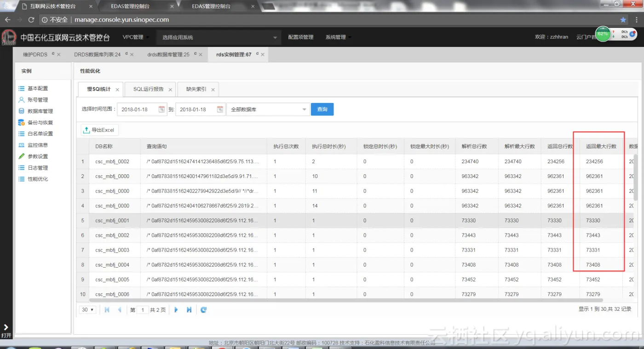The image size is (644, 349).
Task: Open the 选择应用系统 dropdown
Action: [219, 38]
